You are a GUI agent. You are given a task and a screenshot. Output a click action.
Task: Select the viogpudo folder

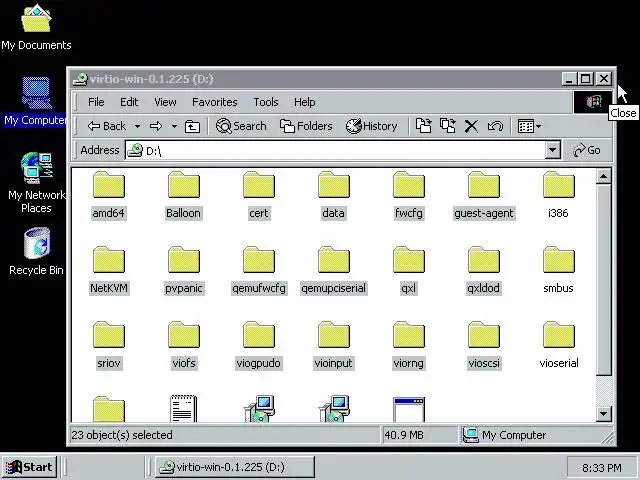(x=259, y=346)
